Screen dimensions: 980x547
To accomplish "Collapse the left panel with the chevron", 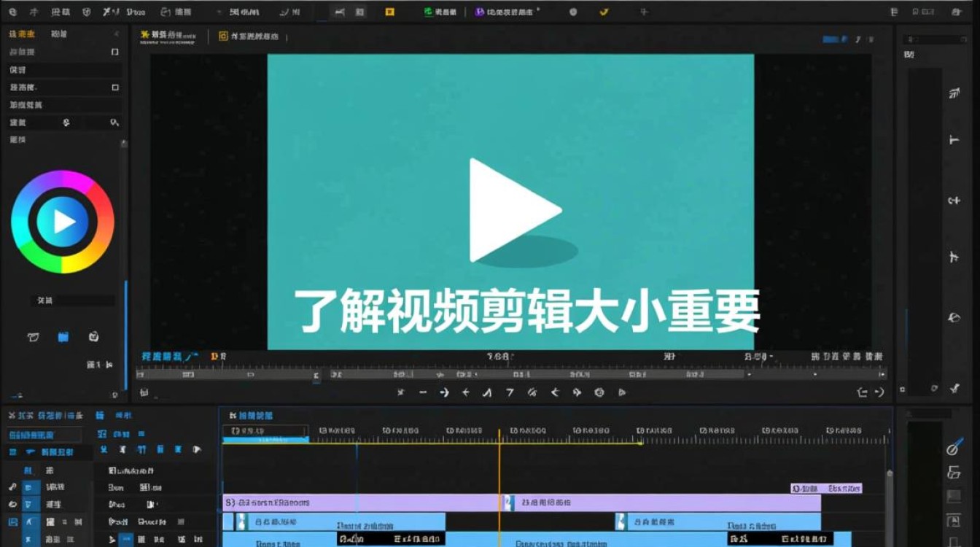I will 116,34.
